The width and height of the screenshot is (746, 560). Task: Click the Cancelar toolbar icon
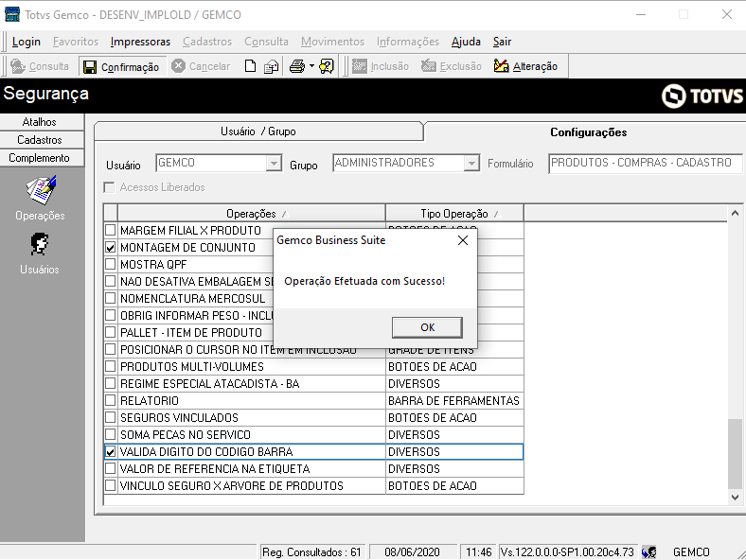pyautogui.click(x=178, y=66)
